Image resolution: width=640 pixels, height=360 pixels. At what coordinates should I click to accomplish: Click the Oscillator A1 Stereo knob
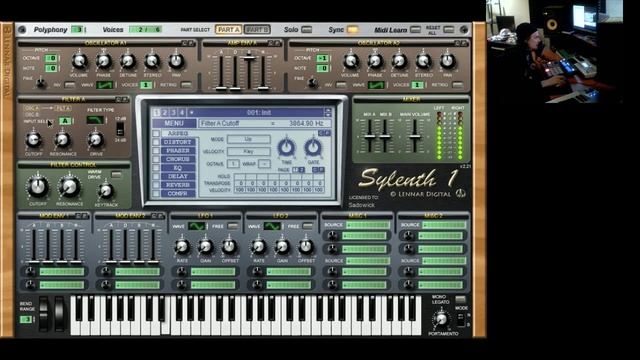click(x=152, y=61)
